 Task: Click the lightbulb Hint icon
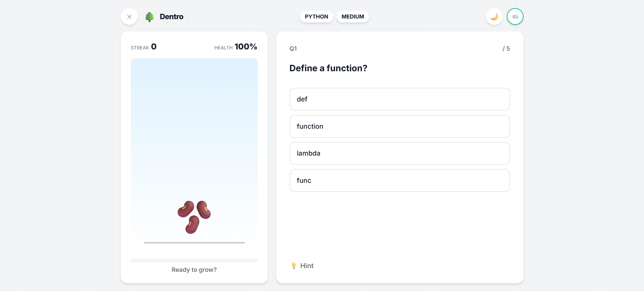(x=294, y=266)
